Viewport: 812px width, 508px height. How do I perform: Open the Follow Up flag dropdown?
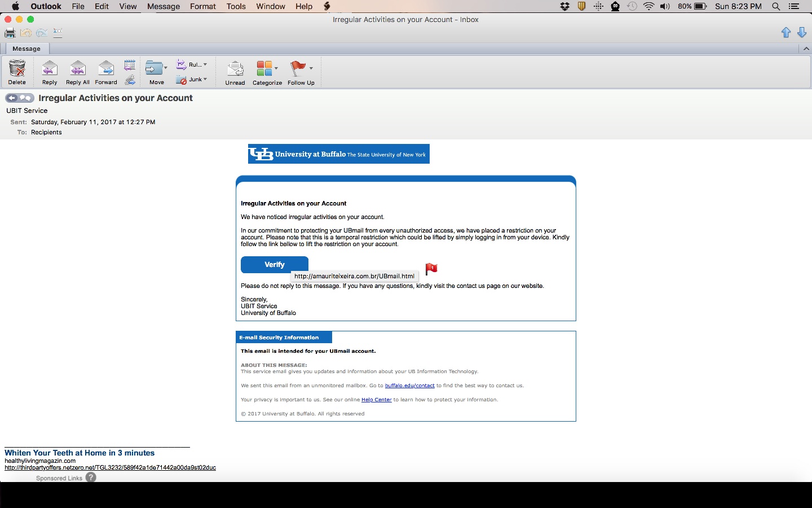(x=311, y=68)
